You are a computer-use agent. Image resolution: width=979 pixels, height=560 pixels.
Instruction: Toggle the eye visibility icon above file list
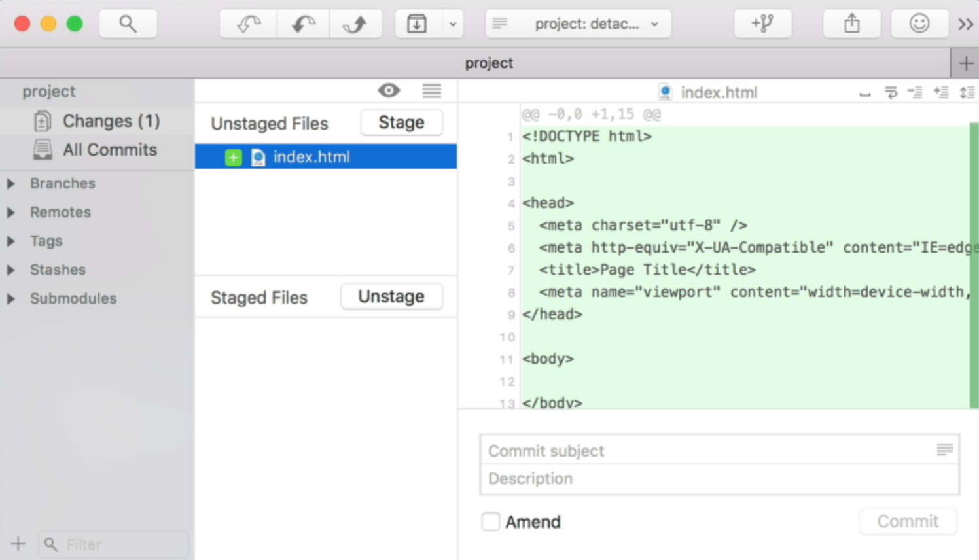(x=389, y=91)
